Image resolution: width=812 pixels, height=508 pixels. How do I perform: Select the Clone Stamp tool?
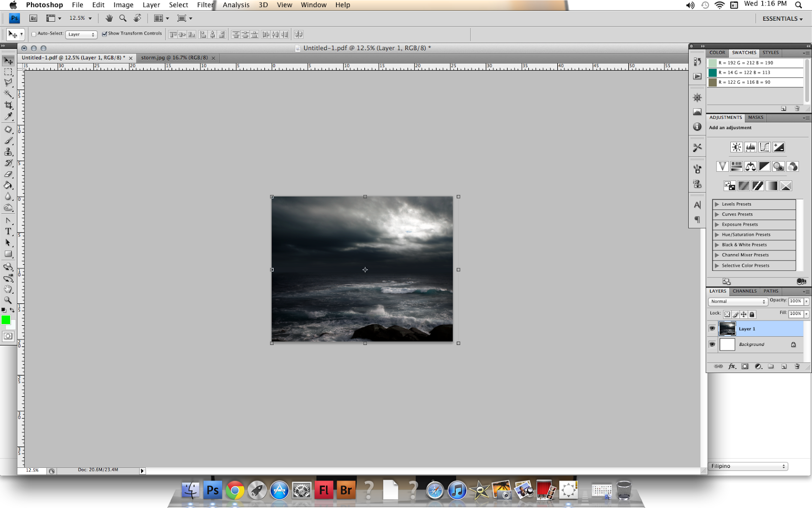[8, 152]
